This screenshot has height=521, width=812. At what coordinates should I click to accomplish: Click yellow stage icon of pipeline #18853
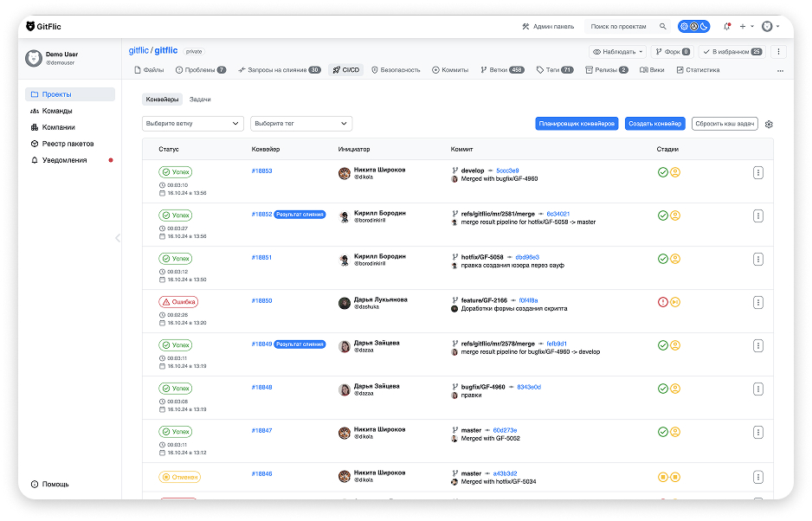pyautogui.click(x=675, y=172)
